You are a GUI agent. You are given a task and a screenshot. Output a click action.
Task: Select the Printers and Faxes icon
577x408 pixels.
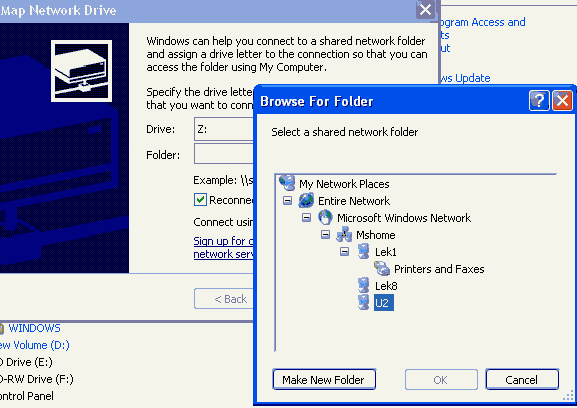(x=382, y=269)
